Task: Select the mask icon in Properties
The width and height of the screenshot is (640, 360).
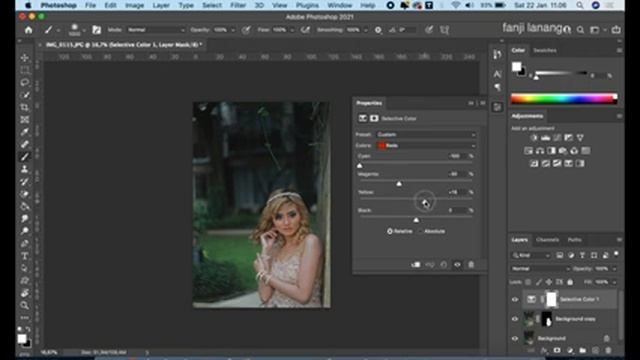Action: tap(374, 118)
